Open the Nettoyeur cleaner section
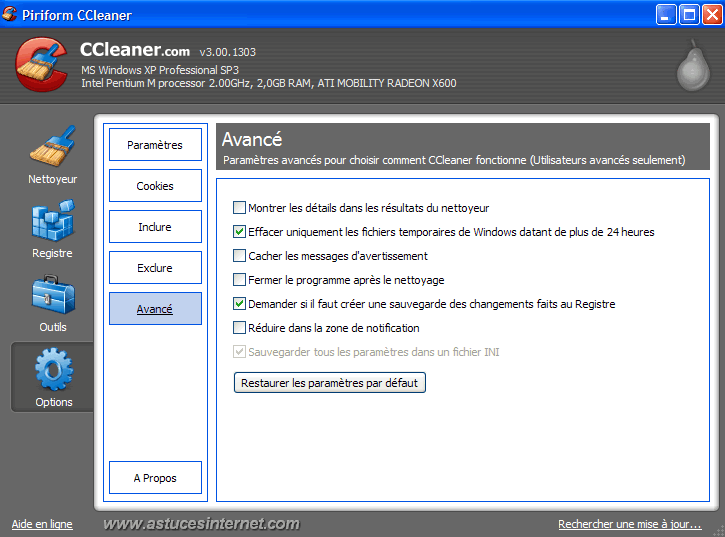Image resolution: width=725 pixels, height=537 pixels. [52, 155]
